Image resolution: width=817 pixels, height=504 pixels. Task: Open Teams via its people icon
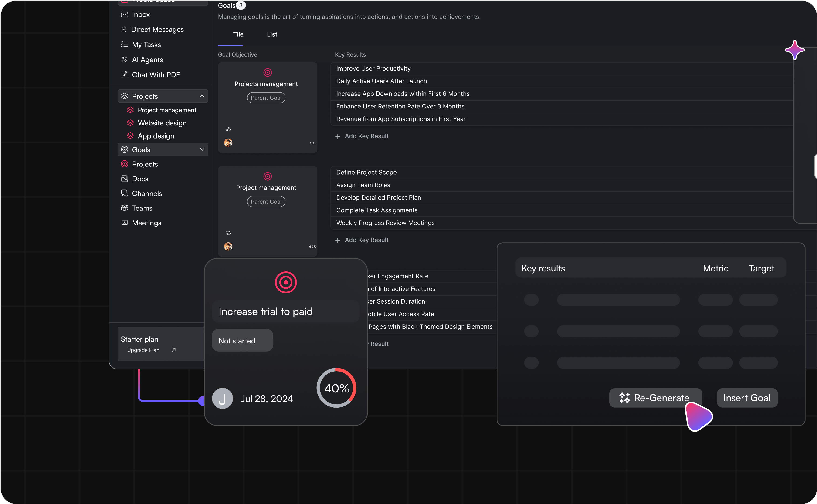pos(124,208)
